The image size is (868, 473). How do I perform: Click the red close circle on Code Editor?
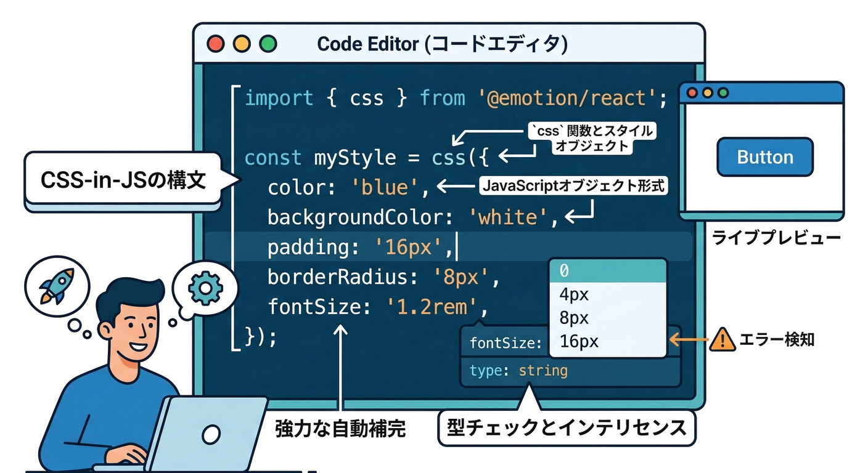216,44
